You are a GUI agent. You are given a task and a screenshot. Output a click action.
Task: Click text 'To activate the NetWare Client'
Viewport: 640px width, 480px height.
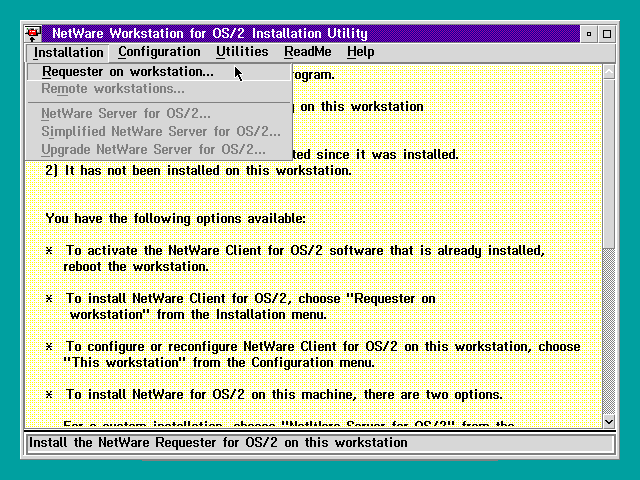(164, 250)
